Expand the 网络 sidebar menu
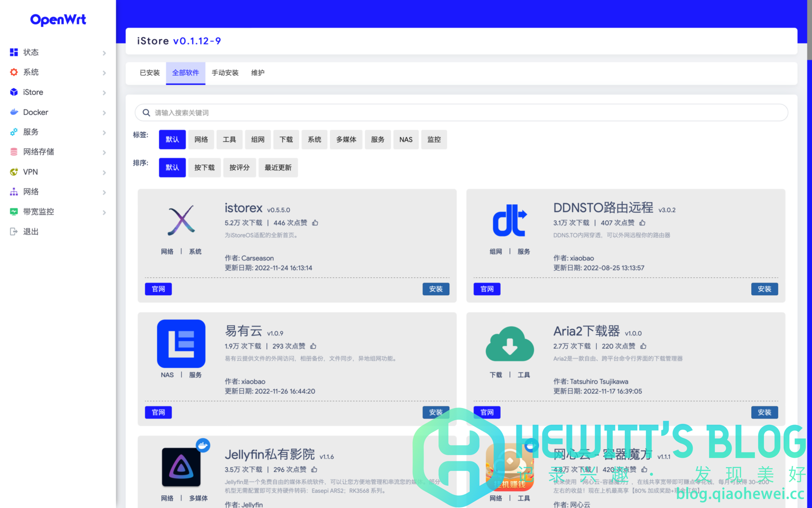Image resolution: width=812 pixels, height=508 pixels. click(30, 191)
